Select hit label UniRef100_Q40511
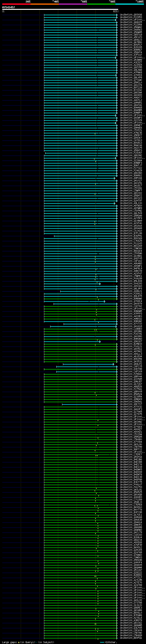This screenshot has height=644, width=146. coord(131,349)
